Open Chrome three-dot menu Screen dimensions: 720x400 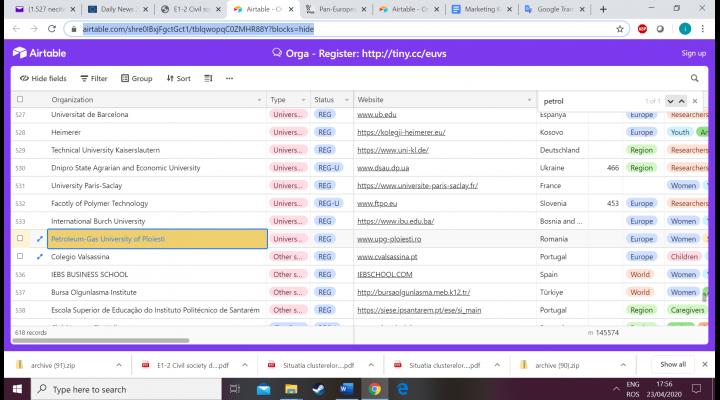[703, 29]
